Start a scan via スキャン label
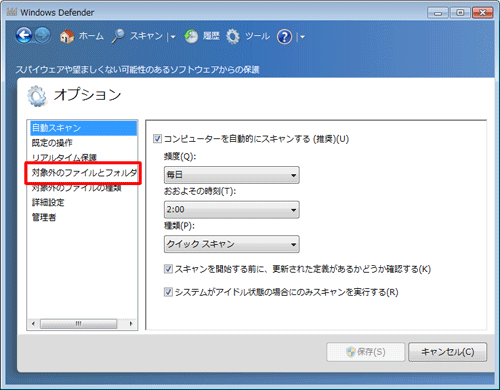The height and width of the screenshot is (390, 500). pos(146,36)
